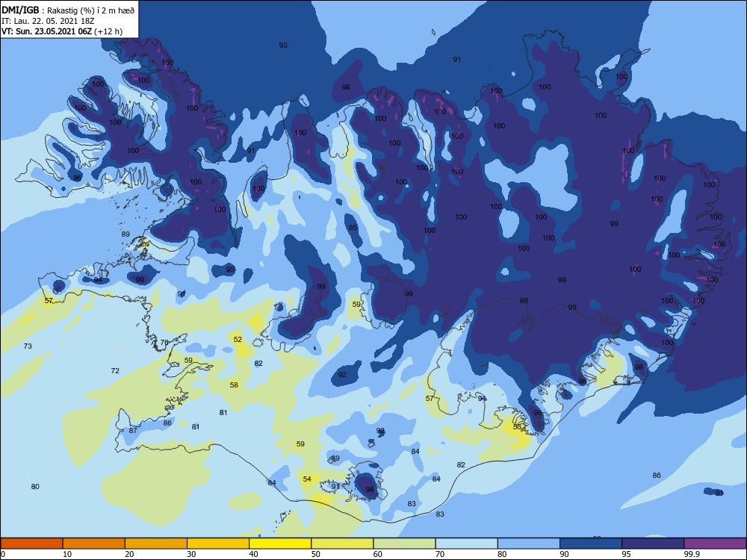Click the gold 30–40 legend swatch
Viewport: 747px width, 560px height.
pyautogui.click(x=218, y=544)
